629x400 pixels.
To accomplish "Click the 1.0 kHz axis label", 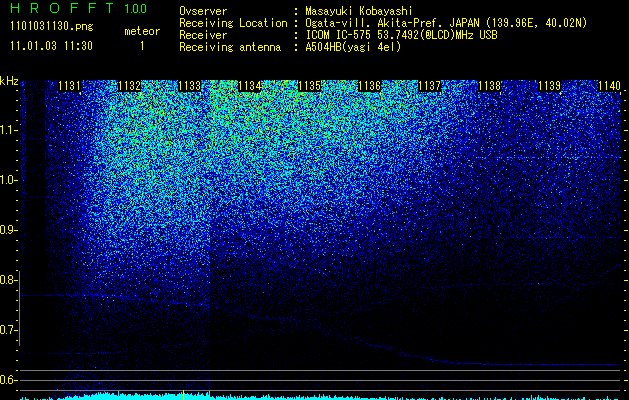I will coord(9,180).
